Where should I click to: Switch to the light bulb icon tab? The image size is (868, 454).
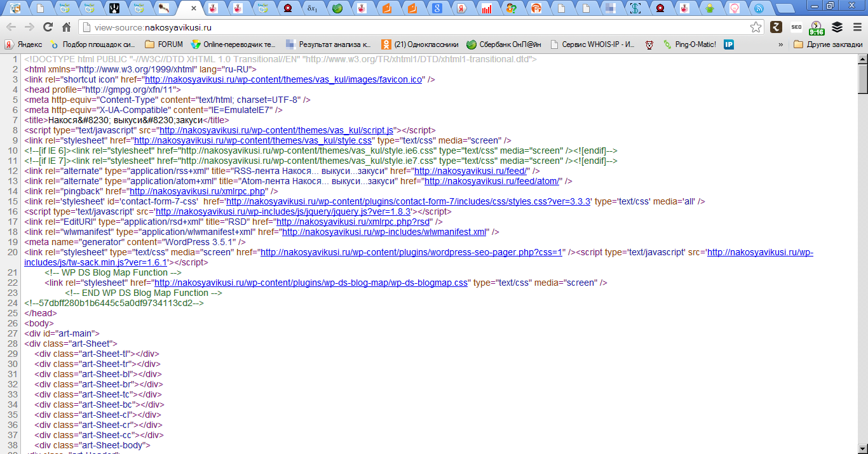[734, 8]
